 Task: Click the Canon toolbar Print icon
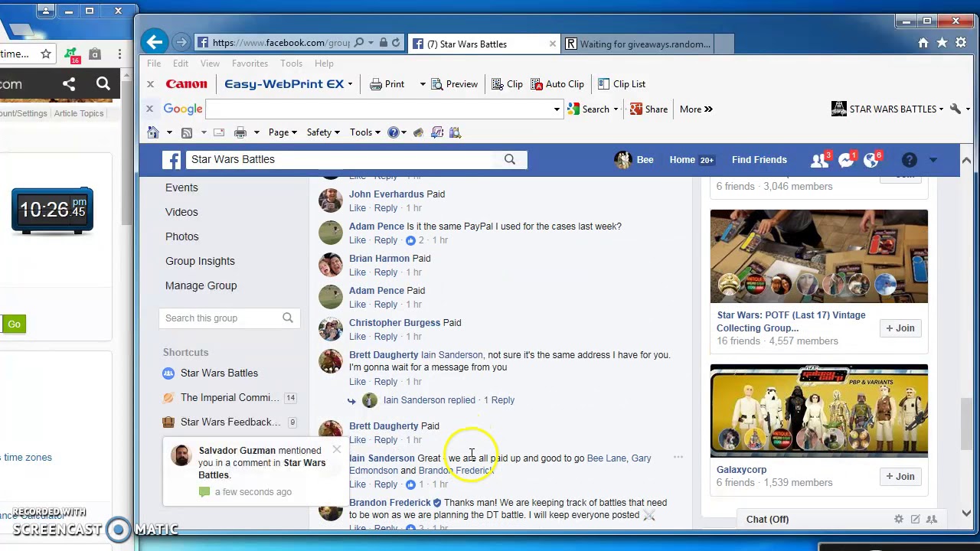click(376, 84)
